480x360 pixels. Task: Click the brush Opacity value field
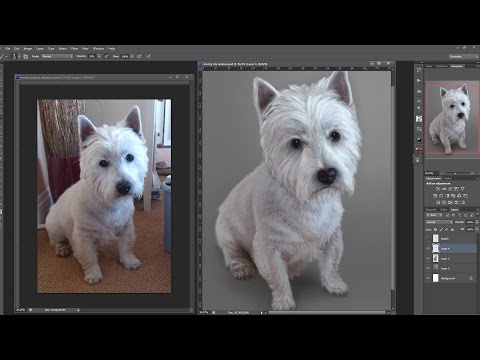[x=92, y=56]
